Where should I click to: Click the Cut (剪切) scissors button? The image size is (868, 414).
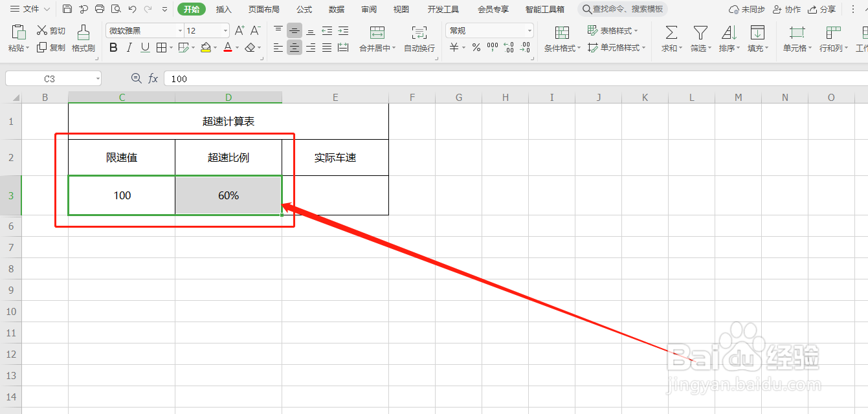tap(51, 30)
